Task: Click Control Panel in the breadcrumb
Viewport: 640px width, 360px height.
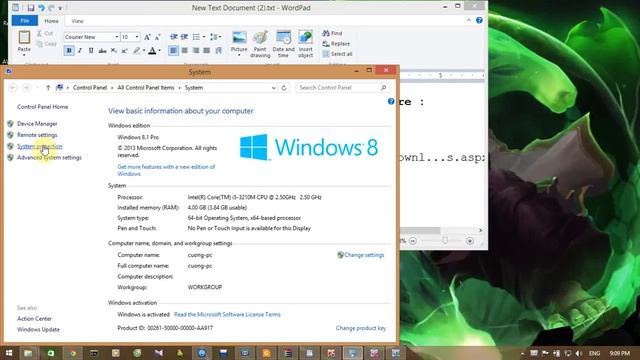Action: (90, 88)
